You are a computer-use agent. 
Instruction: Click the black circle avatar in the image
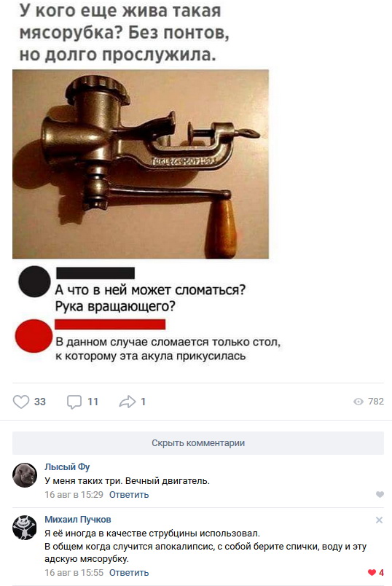(34, 281)
